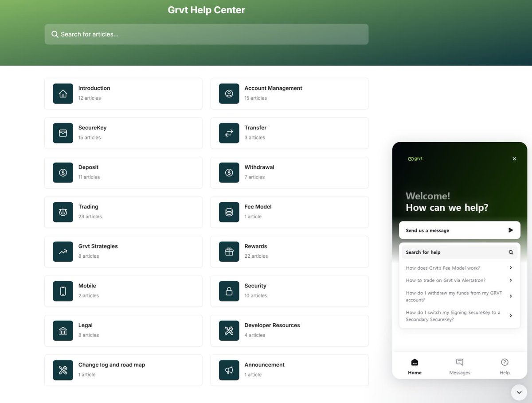Click the Legal building icon

point(63,330)
